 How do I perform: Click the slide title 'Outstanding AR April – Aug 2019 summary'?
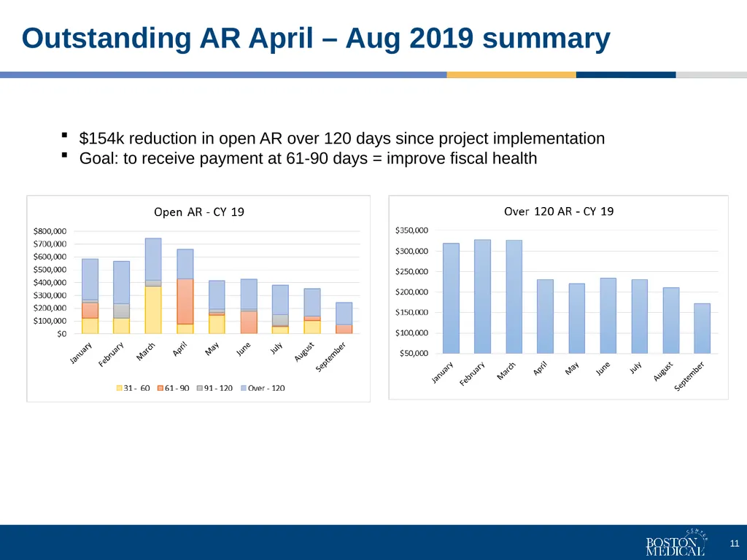(x=316, y=39)
